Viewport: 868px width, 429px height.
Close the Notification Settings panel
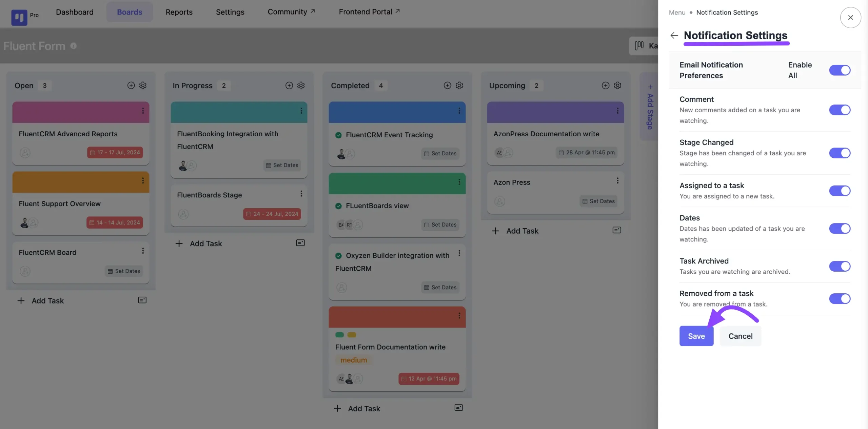[x=850, y=17]
